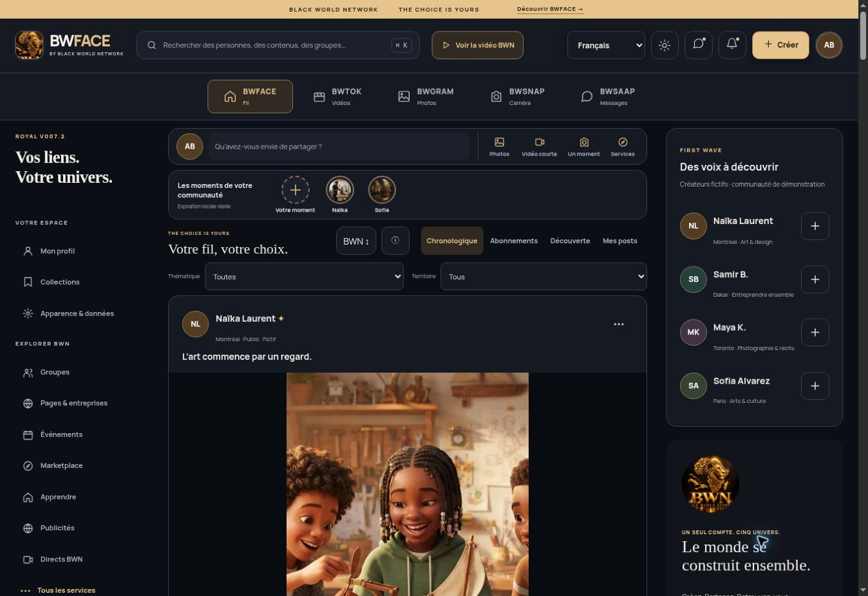
Task: View Sofia's moment thumbnail
Action: pyautogui.click(x=382, y=190)
